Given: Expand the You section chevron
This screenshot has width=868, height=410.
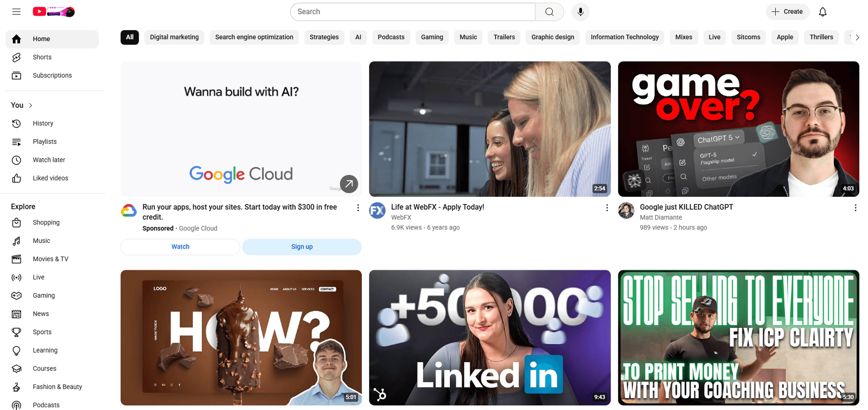Looking at the screenshot, I should [31, 106].
